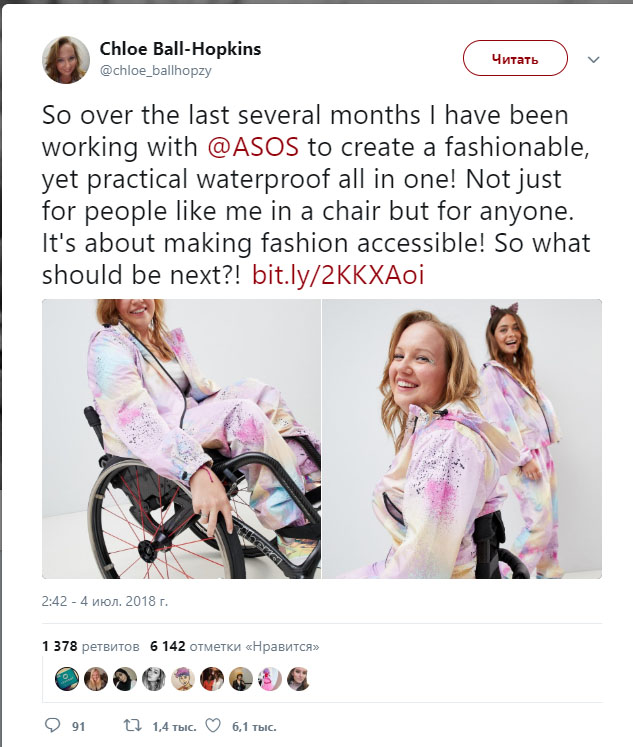Enlarge the right photo with two women
633x747 pixels.
tap(462, 438)
